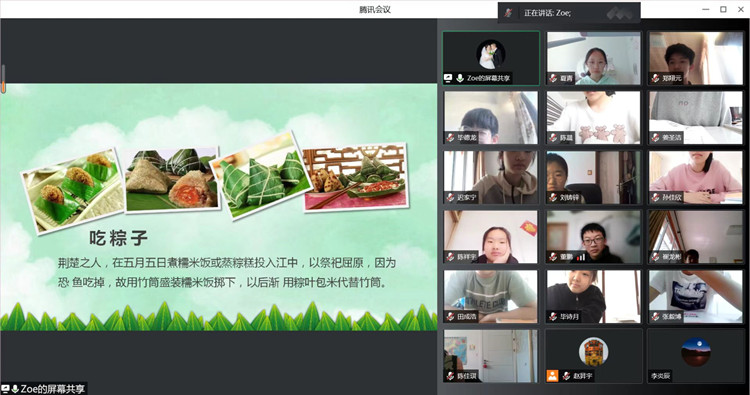Click the orange host badge on 赵群宇's tile

552,376
